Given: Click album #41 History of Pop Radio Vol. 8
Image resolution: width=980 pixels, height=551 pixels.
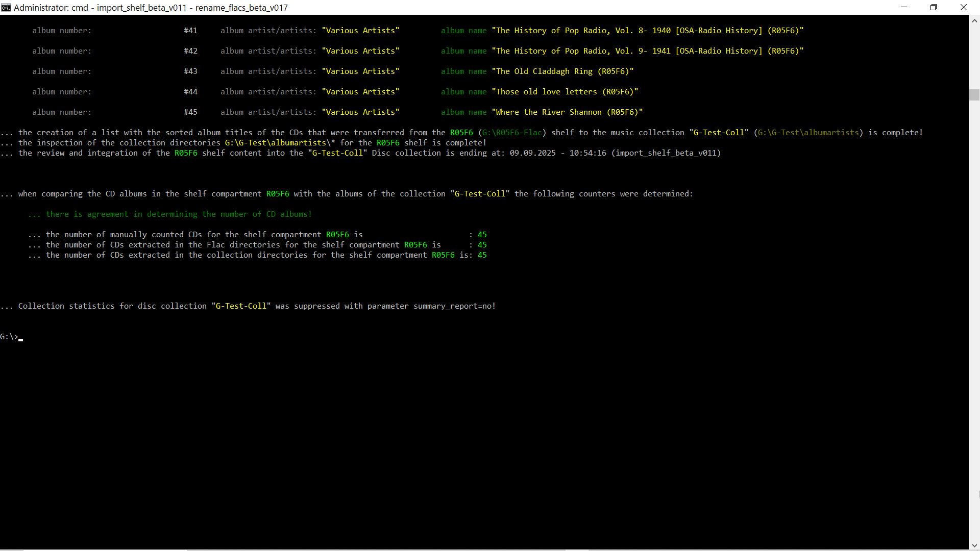Looking at the screenshot, I should click(x=647, y=31).
